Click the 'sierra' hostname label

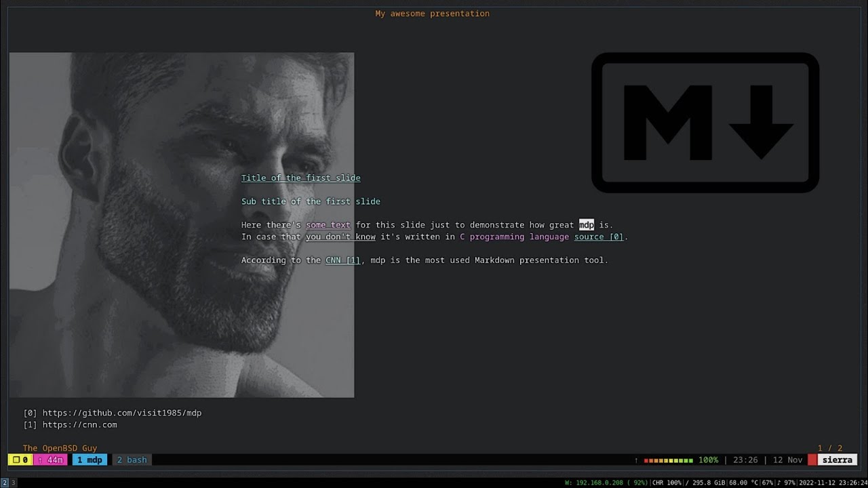[x=837, y=460]
